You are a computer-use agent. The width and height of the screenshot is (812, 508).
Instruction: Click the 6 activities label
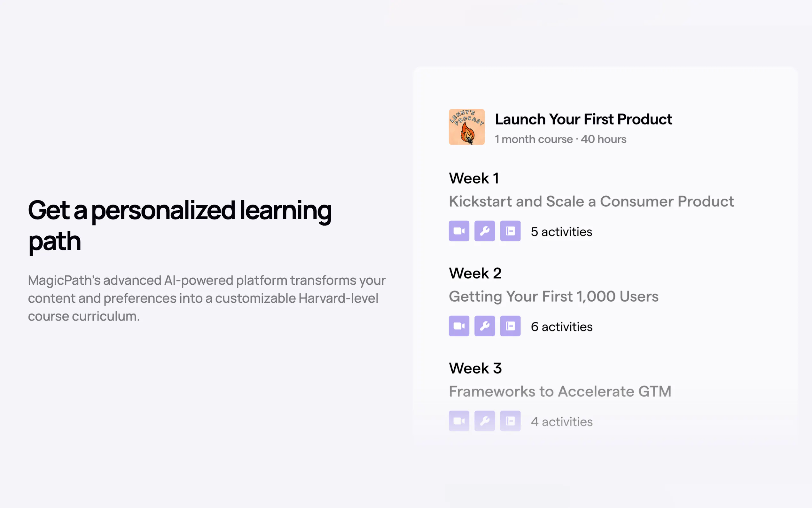(x=562, y=327)
